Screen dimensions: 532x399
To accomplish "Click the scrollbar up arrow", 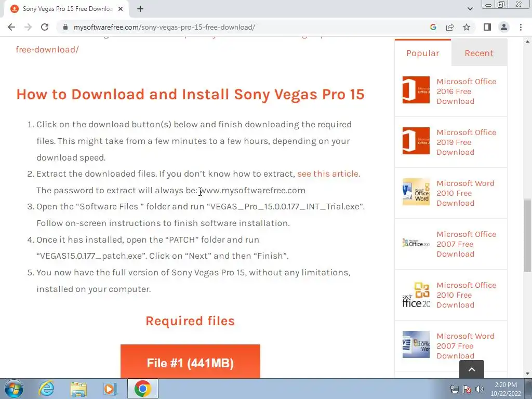I will (x=527, y=42).
